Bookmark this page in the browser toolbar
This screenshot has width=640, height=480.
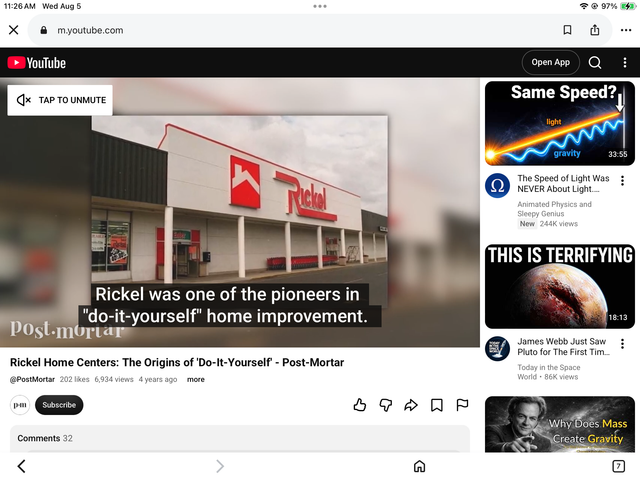click(x=567, y=30)
